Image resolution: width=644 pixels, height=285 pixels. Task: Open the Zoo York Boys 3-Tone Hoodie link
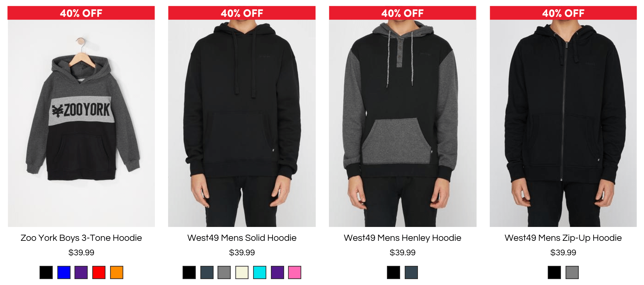(x=81, y=238)
